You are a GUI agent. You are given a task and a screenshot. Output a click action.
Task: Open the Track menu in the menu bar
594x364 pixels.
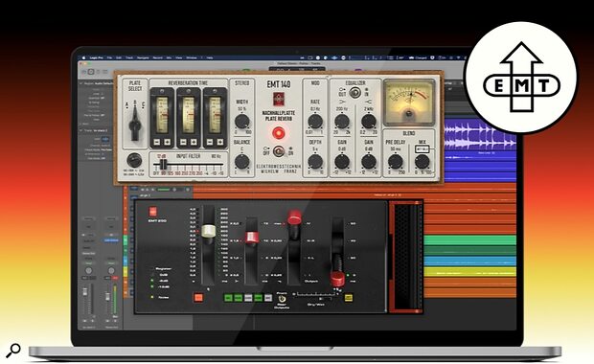click(129, 57)
